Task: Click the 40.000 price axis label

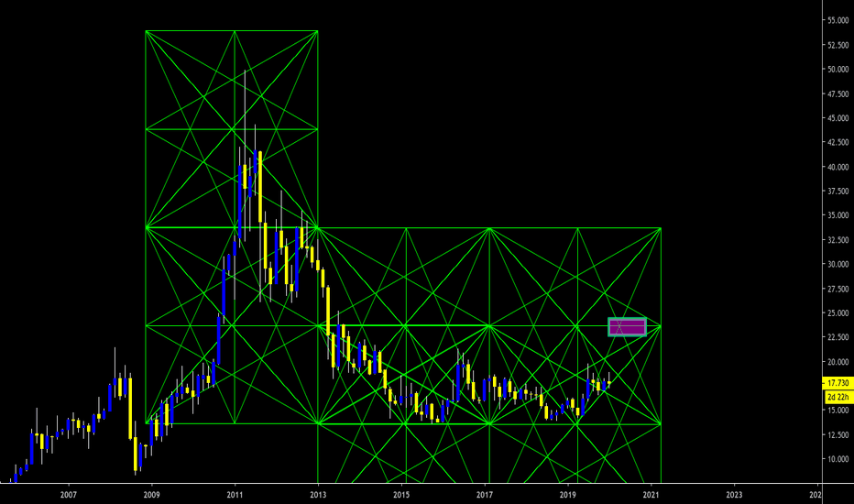Action: [838, 167]
